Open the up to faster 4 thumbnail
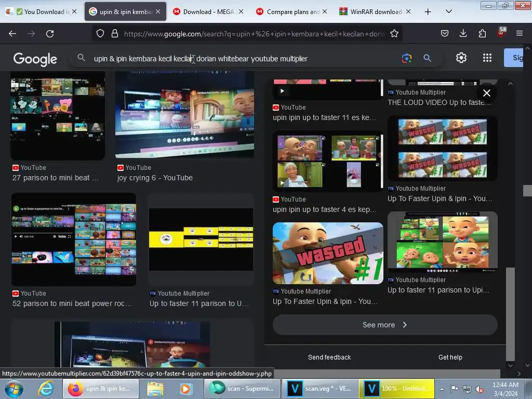Image resolution: width=532 pixels, height=399 pixels. 328,161
